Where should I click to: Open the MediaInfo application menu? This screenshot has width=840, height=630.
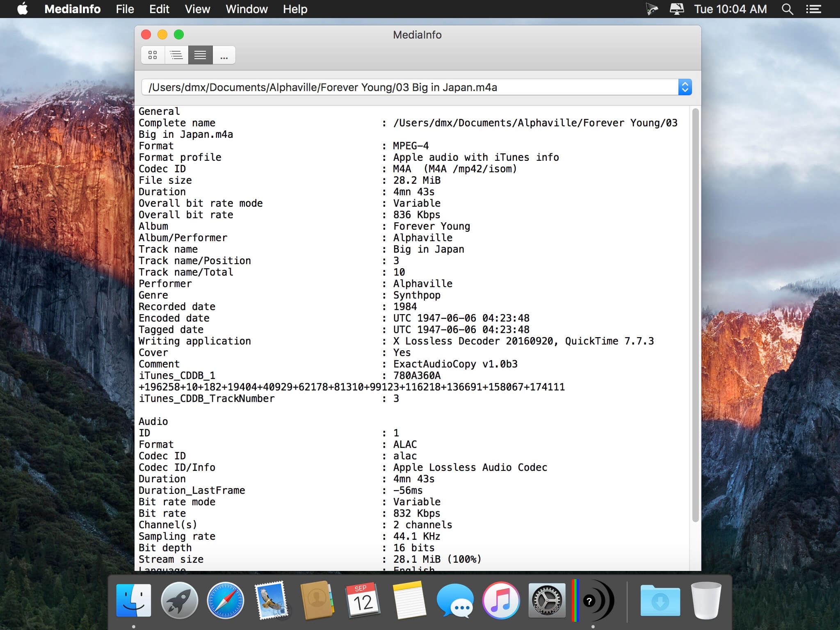click(x=73, y=9)
